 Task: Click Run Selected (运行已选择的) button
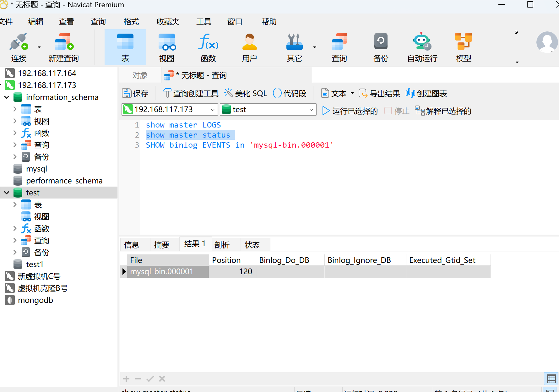coord(350,111)
